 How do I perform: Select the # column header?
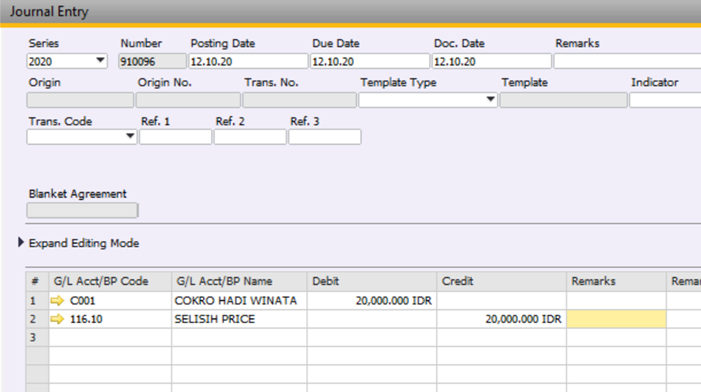pos(37,281)
